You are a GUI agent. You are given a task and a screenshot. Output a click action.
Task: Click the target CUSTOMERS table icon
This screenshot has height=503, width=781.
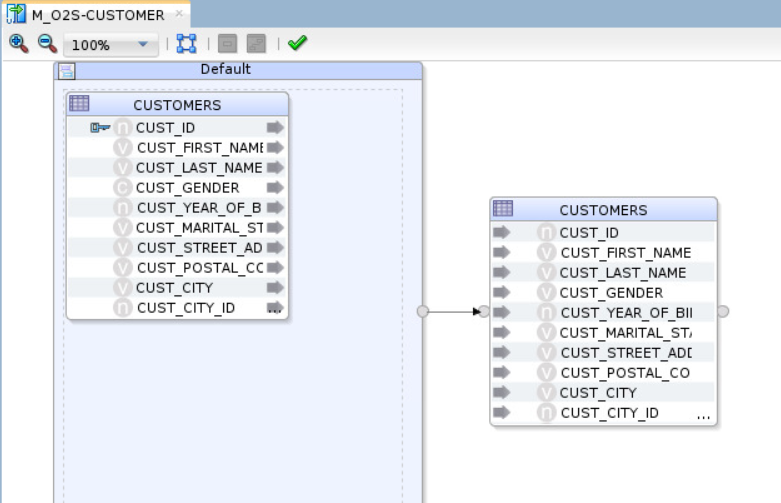point(503,209)
